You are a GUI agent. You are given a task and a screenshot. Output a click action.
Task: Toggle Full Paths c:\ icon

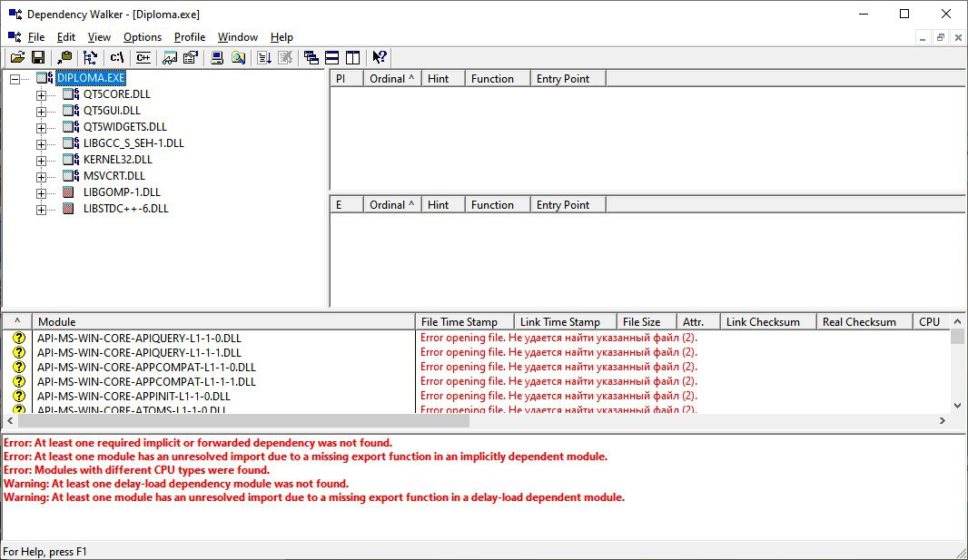point(116,57)
